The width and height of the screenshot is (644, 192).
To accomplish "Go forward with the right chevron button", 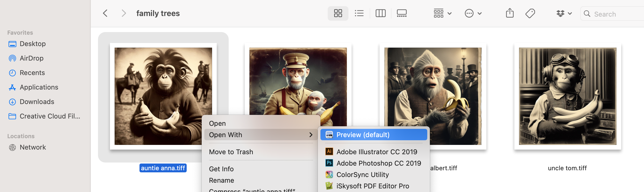I will click(124, 13).
